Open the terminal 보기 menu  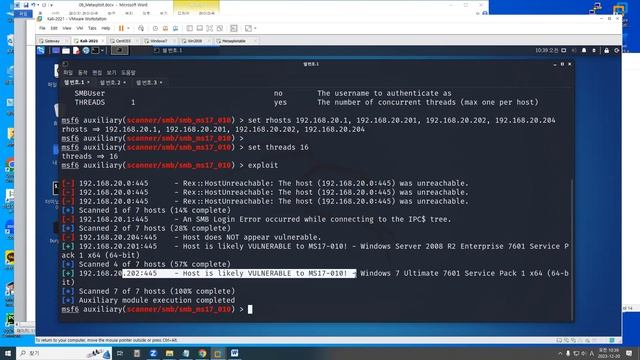coord(111,73)
